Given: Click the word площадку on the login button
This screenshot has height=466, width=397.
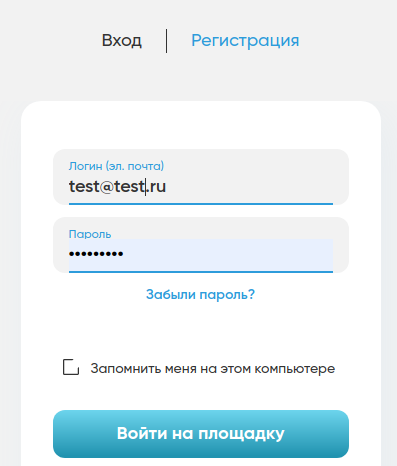Looking at the screenshot, I should [241, 434].
